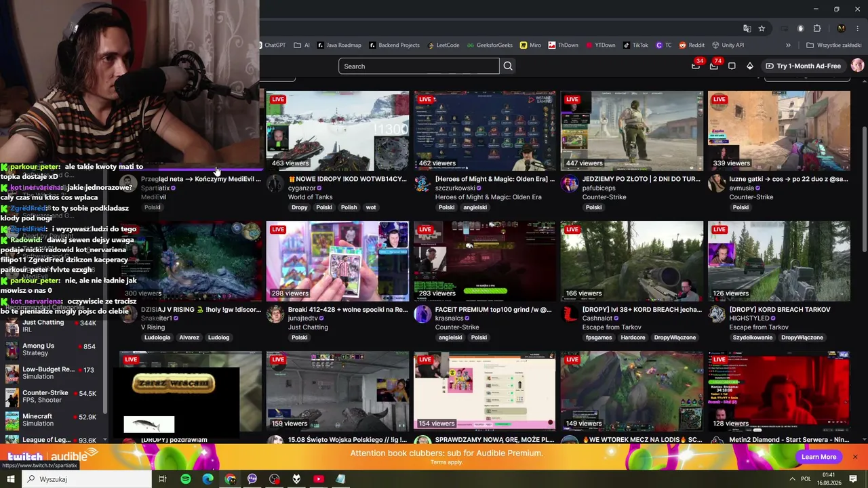The height and width of the screenshot is (488, 868).
Task: Open pafubiceps channel avatar
Action: (x=570, y=184)
